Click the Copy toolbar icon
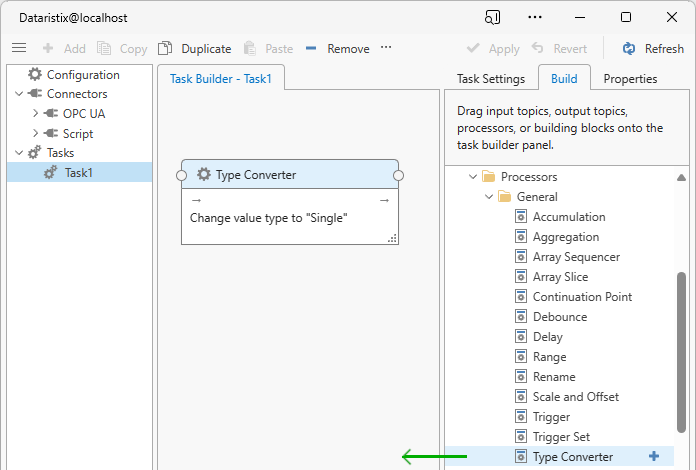The width and height of the screenshot is (696, 470). (x=104, y=48)
